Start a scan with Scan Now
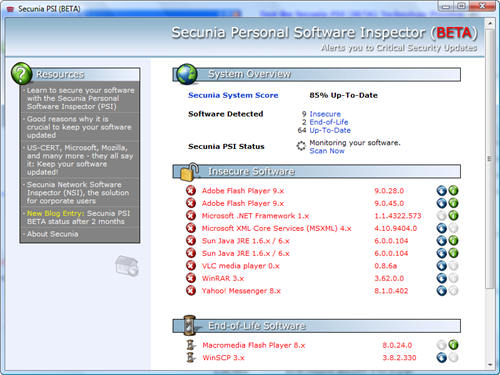500x375 pixels. (327, 151)
